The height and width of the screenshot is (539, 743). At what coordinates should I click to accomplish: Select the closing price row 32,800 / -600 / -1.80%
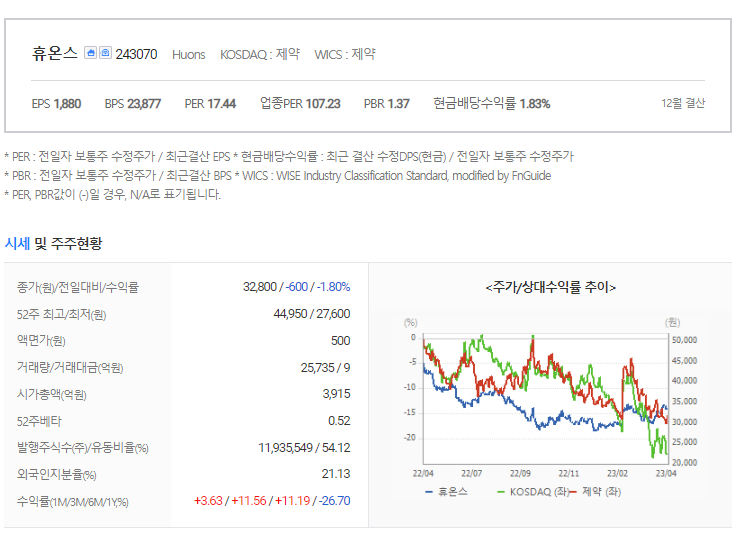coord(297,287)
